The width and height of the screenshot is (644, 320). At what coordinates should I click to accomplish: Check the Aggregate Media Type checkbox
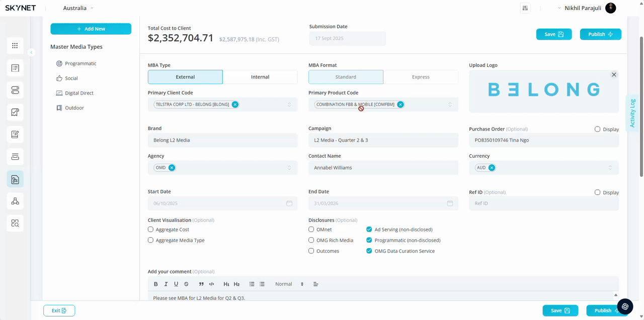click(x=150, y=240)
